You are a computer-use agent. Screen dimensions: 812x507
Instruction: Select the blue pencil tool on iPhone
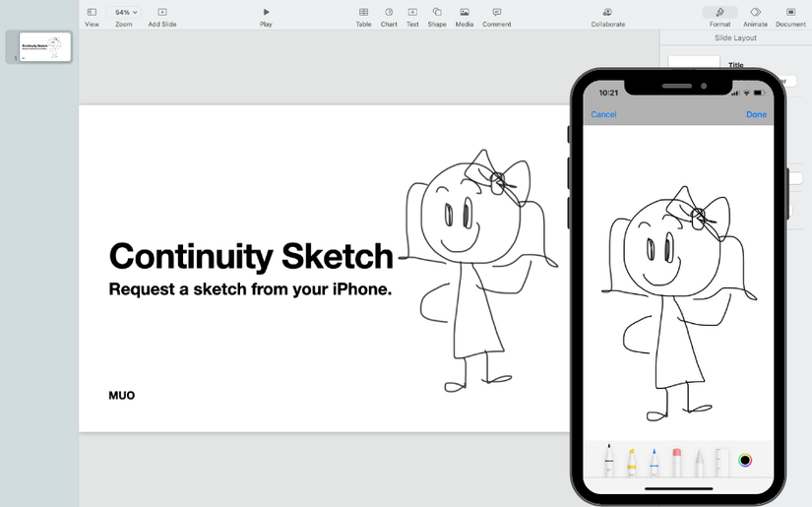pos(655,461)
